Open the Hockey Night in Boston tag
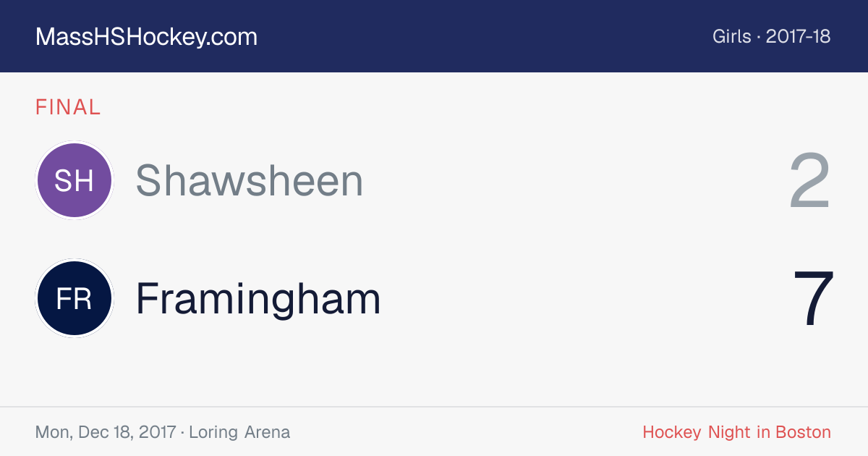This screenshot has width=868, height=456. [x=736, y=433]
